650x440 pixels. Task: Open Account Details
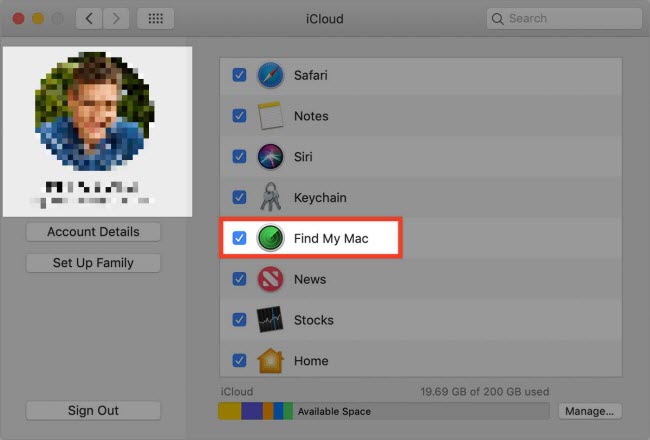click(93, 232)
